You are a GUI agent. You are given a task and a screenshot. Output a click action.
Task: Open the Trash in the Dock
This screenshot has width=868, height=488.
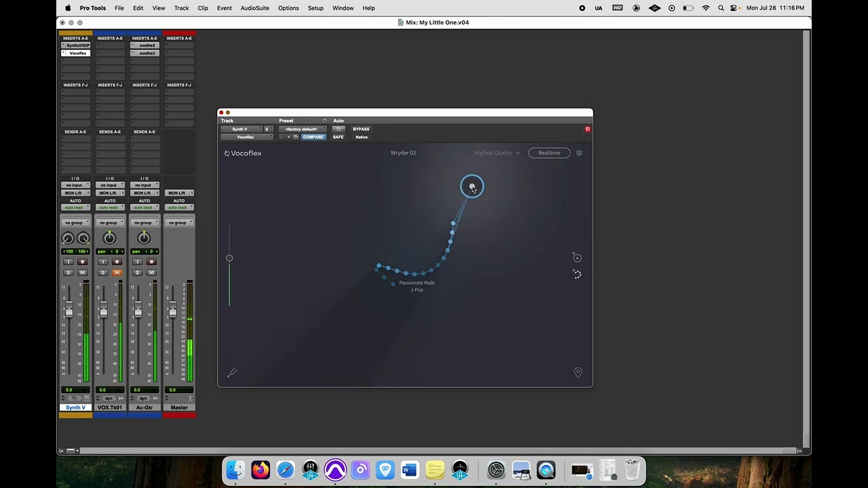click(x=632, y=470)
